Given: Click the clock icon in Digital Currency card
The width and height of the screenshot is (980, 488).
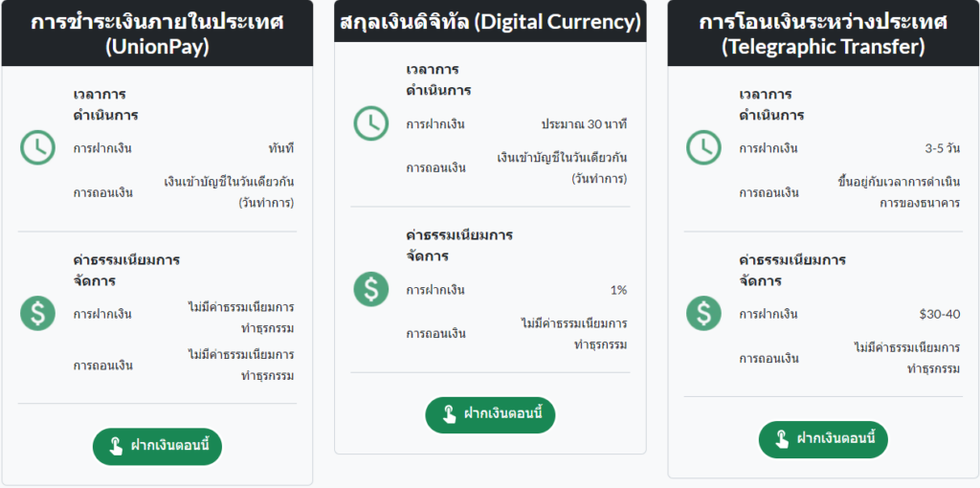Looking at the screenshot, I should click(371, 123).
